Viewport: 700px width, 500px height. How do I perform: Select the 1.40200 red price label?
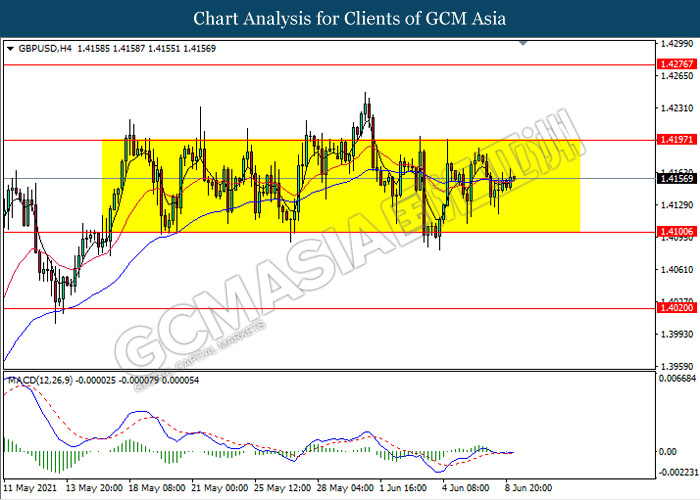click(x=677, y=308)
